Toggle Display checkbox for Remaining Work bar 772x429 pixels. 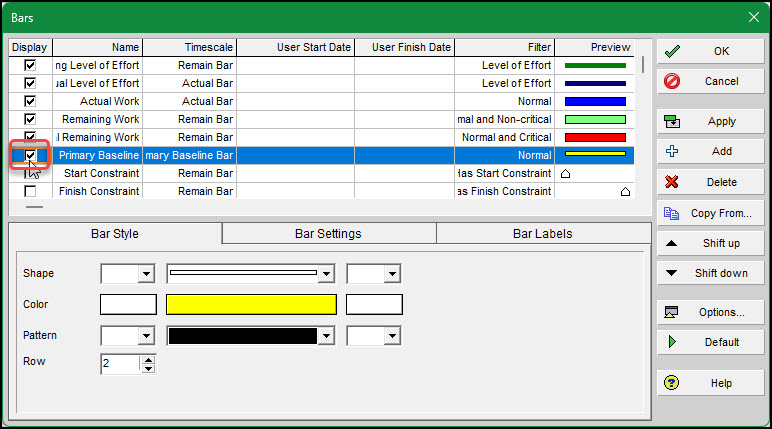[x=30, y=119]
